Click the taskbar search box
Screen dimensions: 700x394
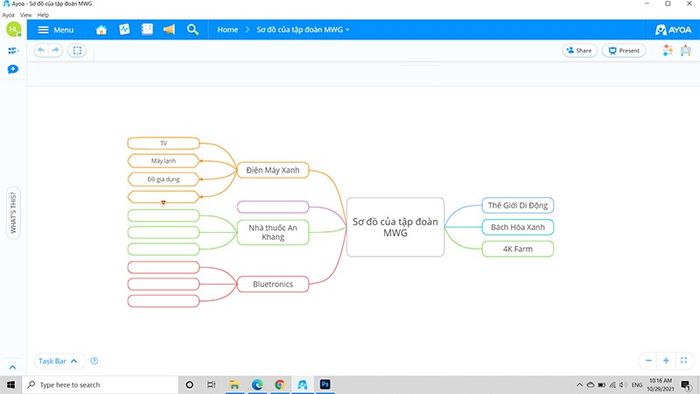click(x=100, y=385)
